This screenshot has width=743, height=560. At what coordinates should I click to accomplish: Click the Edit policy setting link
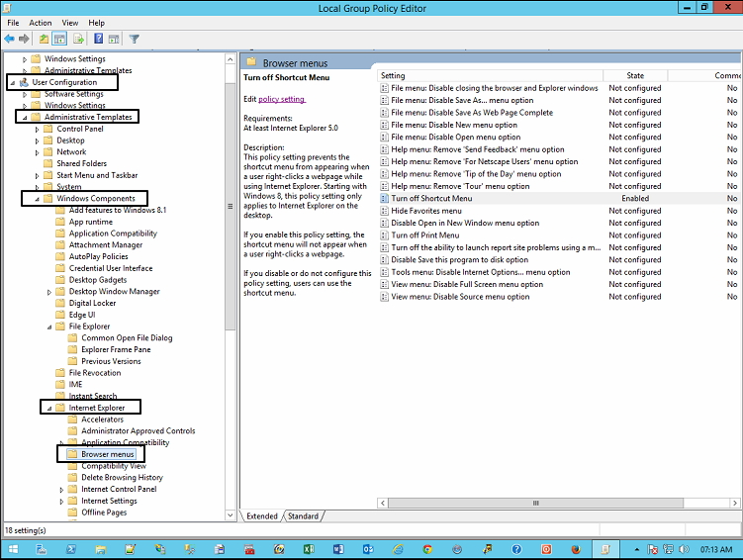click(x=282, y=99)
